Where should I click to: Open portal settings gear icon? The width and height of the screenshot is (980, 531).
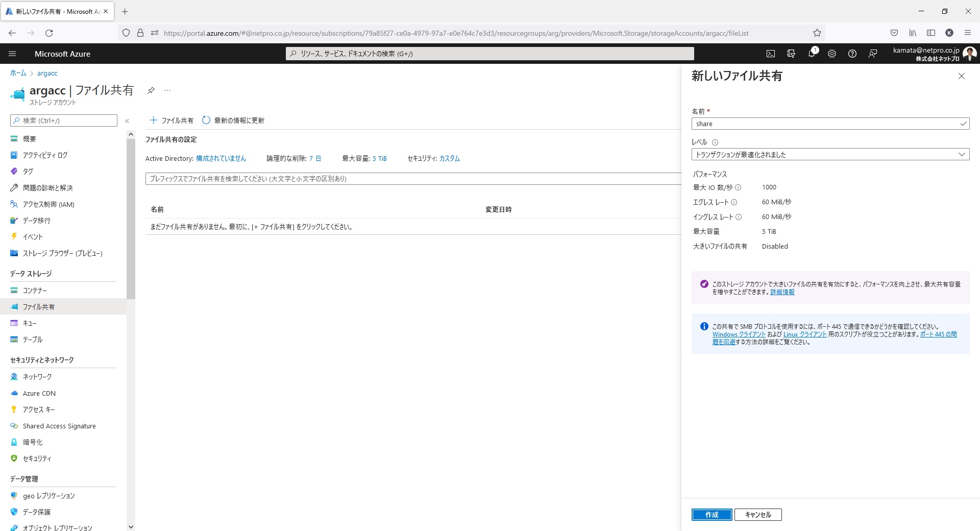pos(832,54)
